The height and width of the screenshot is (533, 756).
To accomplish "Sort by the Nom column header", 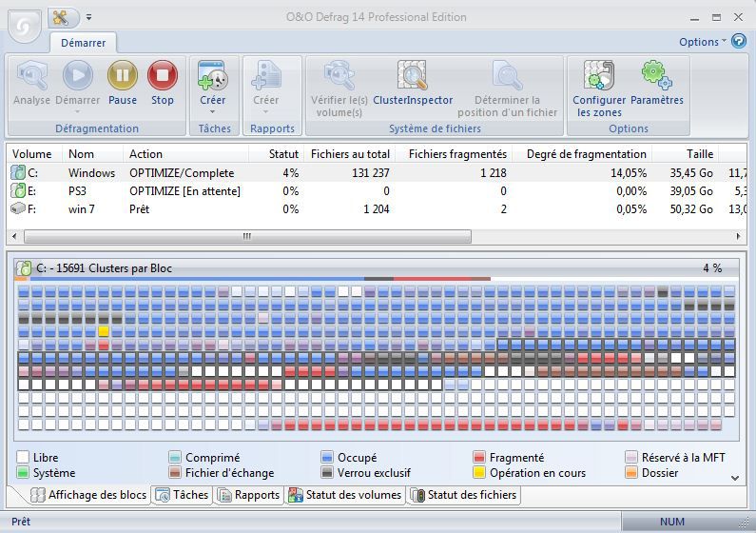I will 92,154.
